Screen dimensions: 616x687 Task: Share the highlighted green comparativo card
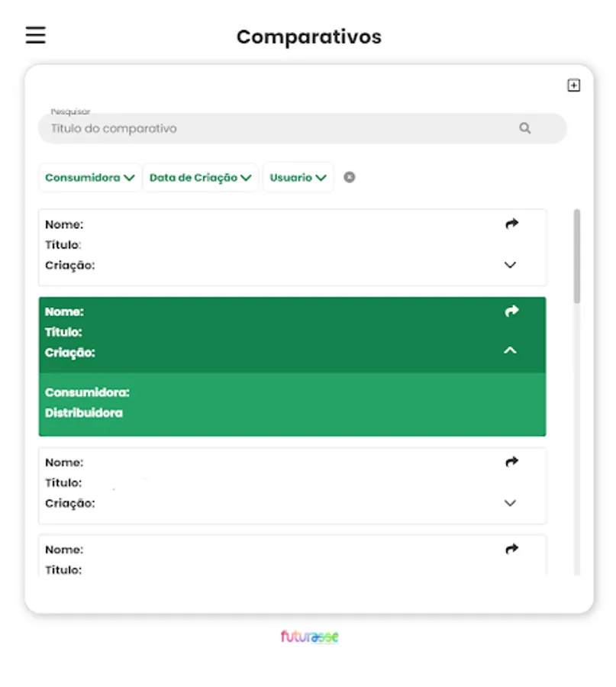(511, 311)
